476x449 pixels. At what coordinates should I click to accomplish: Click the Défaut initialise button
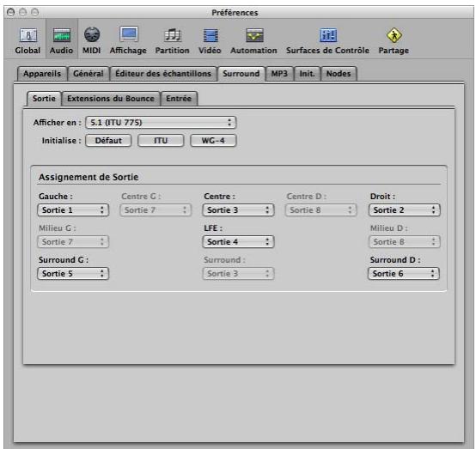pos(108,141)
